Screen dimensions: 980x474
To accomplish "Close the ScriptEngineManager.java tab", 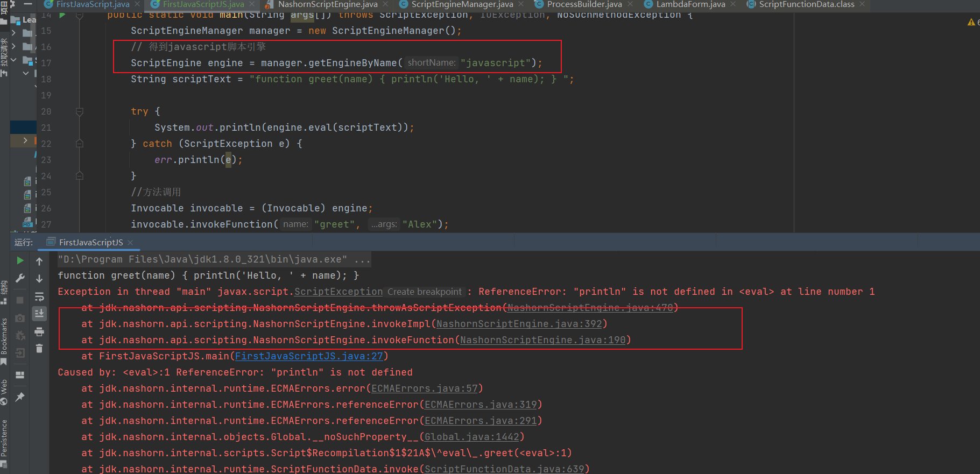I will (521, 4).
